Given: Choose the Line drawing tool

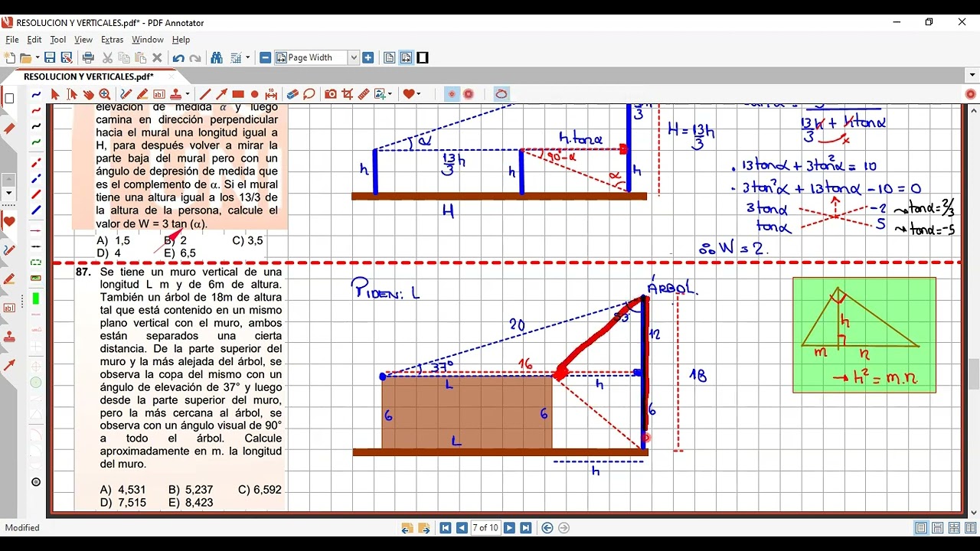Looking at the screenshot, I should (205, 94).
